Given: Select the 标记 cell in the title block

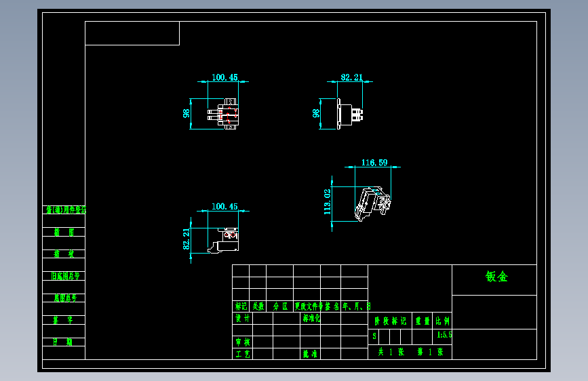Looking at the screenshot, I should pyautogui.click(x=241, y=306).
